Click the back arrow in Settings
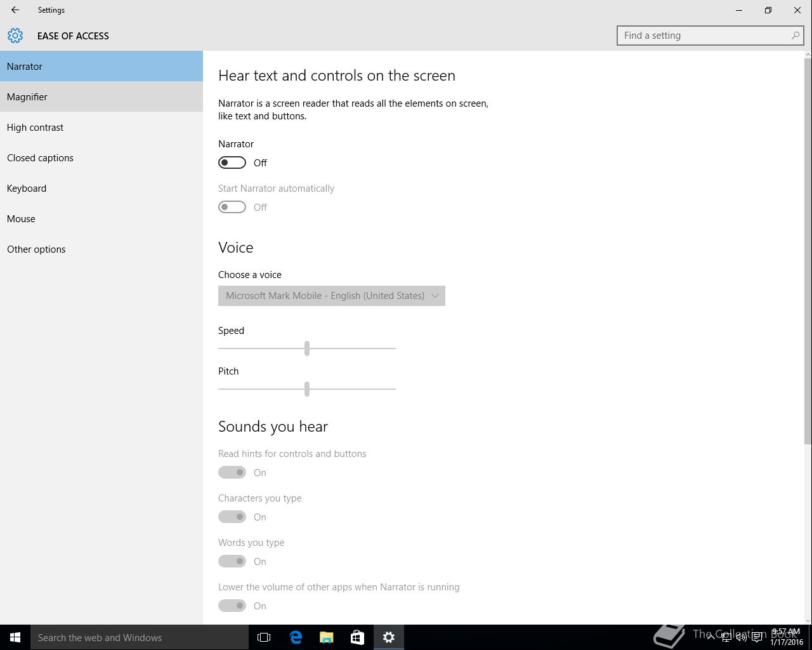Screen dimensions: 812x650 coord(15,10)
